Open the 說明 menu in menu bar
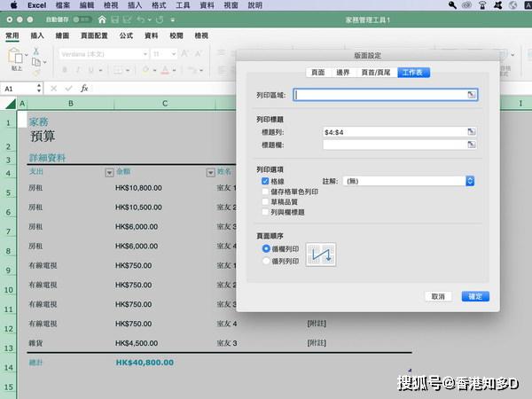This screenshot has width=532, height=399. tap(255, 5)
